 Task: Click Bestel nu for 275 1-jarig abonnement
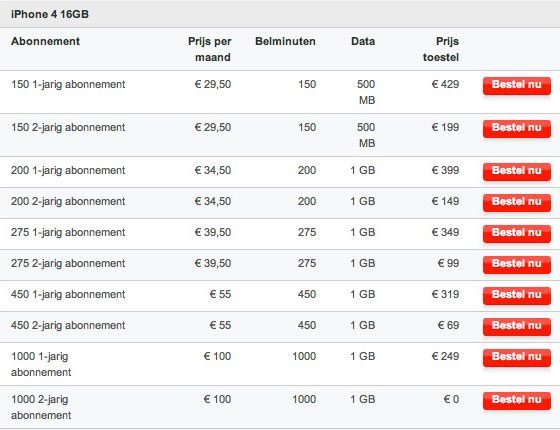pos(517,234)
